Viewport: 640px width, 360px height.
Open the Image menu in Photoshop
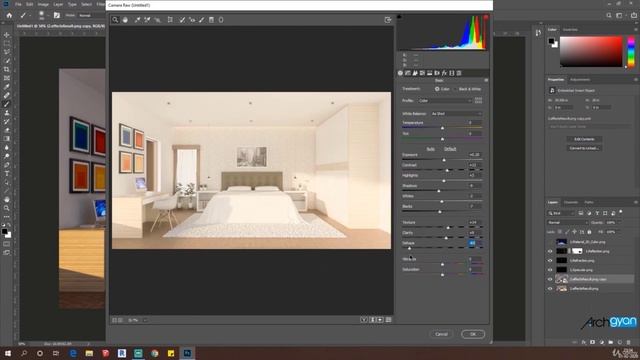(43, 4)
